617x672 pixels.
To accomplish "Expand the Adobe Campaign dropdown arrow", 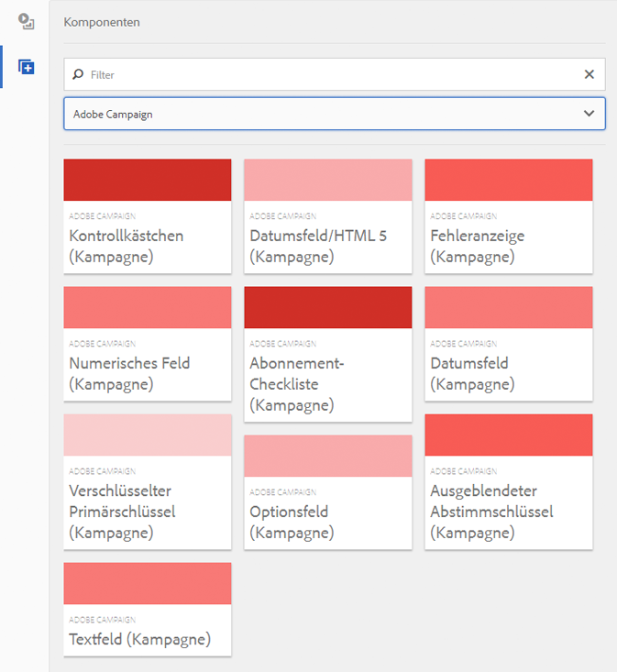I will click(589, 114).
